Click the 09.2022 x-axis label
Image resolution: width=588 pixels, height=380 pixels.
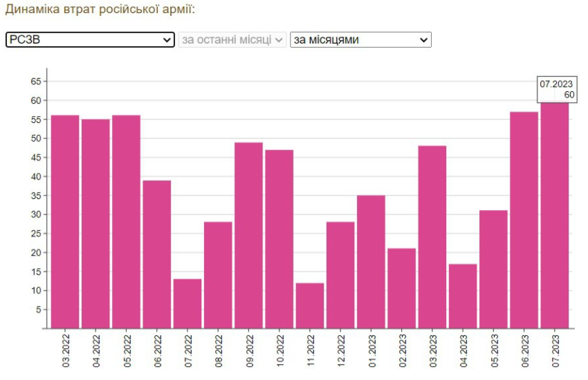(x=249, y=351)
